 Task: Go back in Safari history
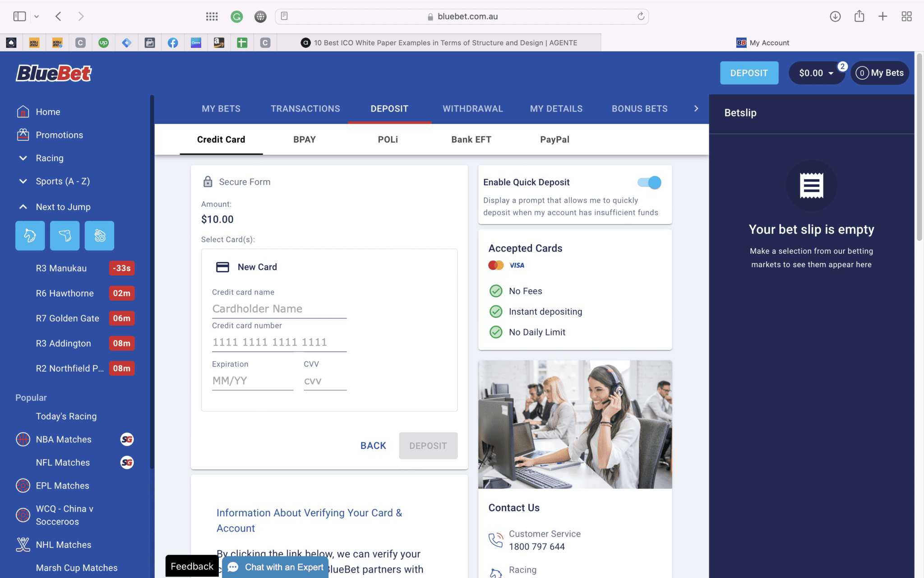coord(58,16)
